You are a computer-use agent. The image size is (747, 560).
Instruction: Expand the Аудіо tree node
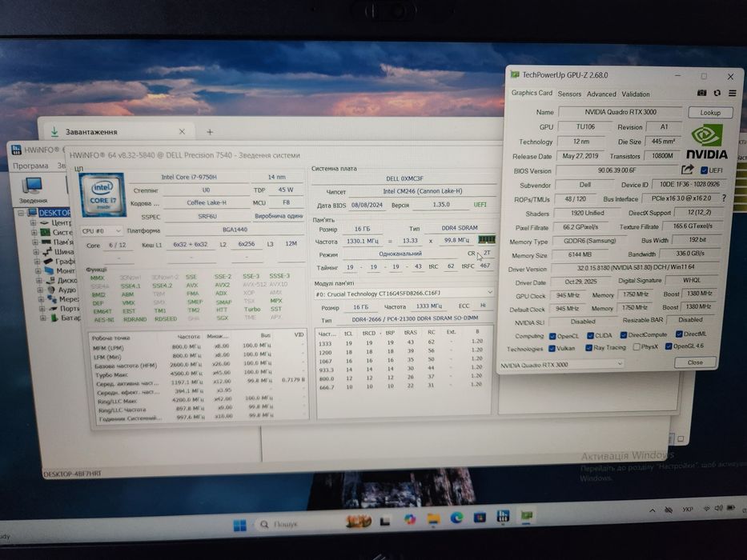(x=41, y=290)
